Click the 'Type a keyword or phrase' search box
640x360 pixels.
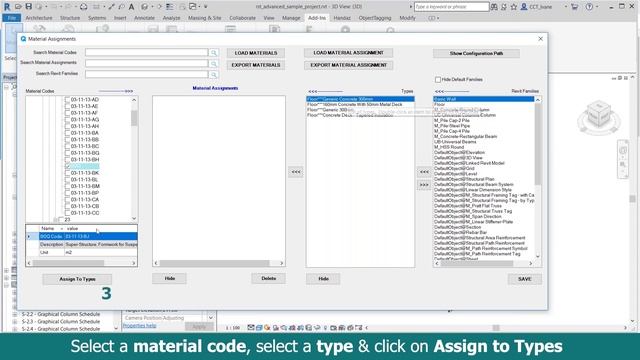click(x=451, y=7)
